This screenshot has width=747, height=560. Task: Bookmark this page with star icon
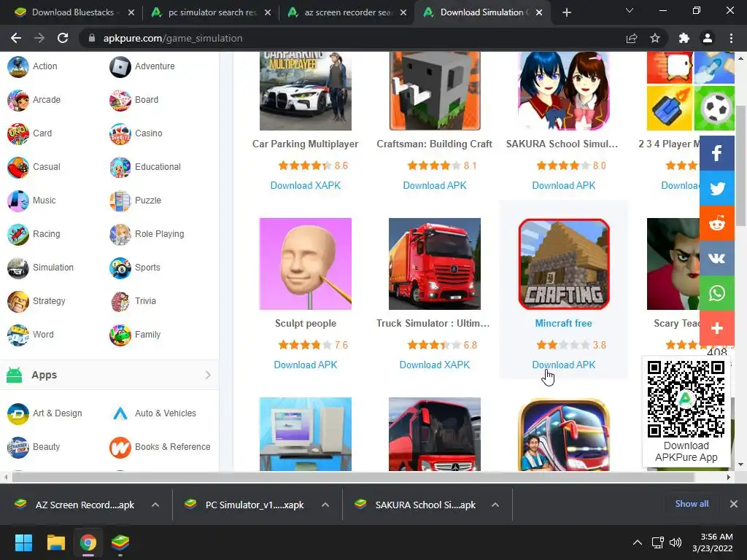click(x=655, y=38)
